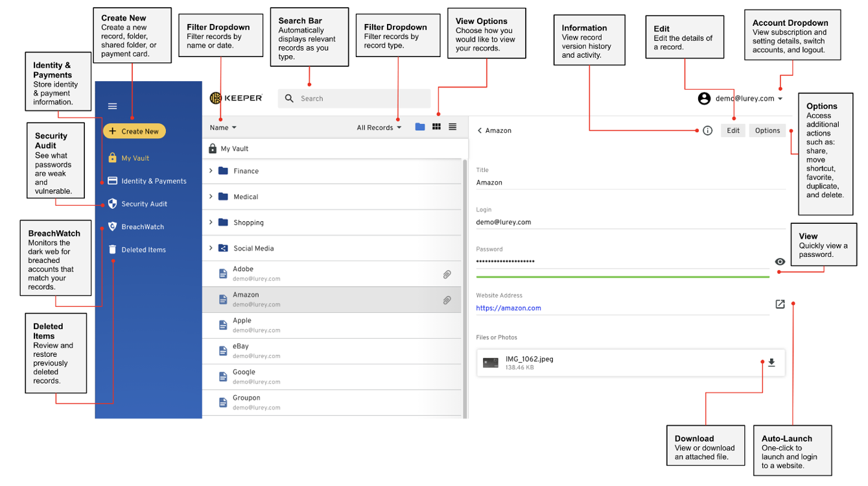Select the Apple record

click(x=332, y=326)
